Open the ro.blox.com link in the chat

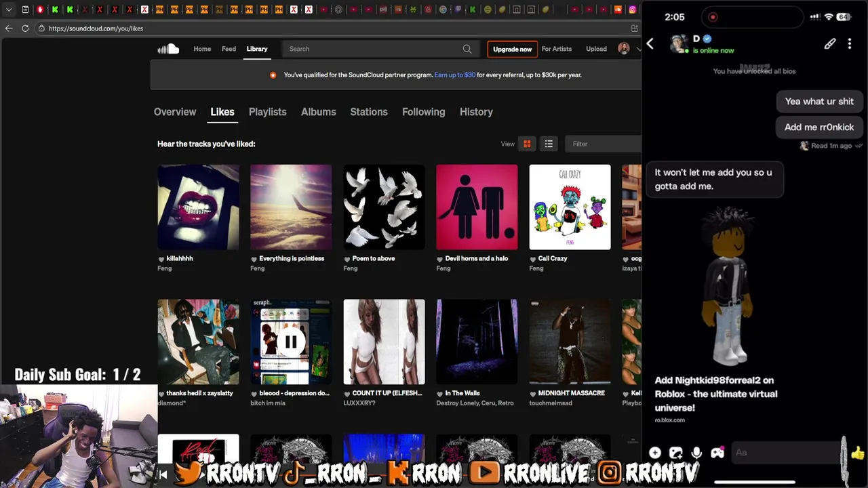(670, 420)
